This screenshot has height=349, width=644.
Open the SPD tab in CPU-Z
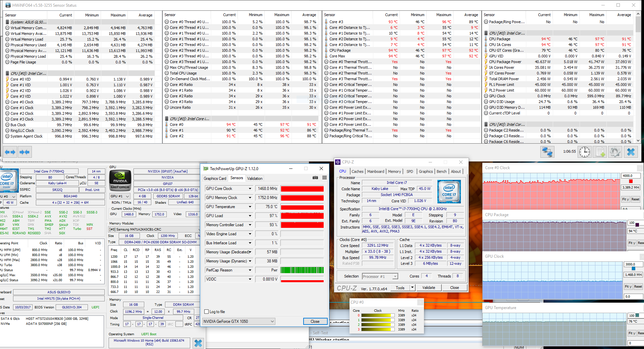click(410, 171)
